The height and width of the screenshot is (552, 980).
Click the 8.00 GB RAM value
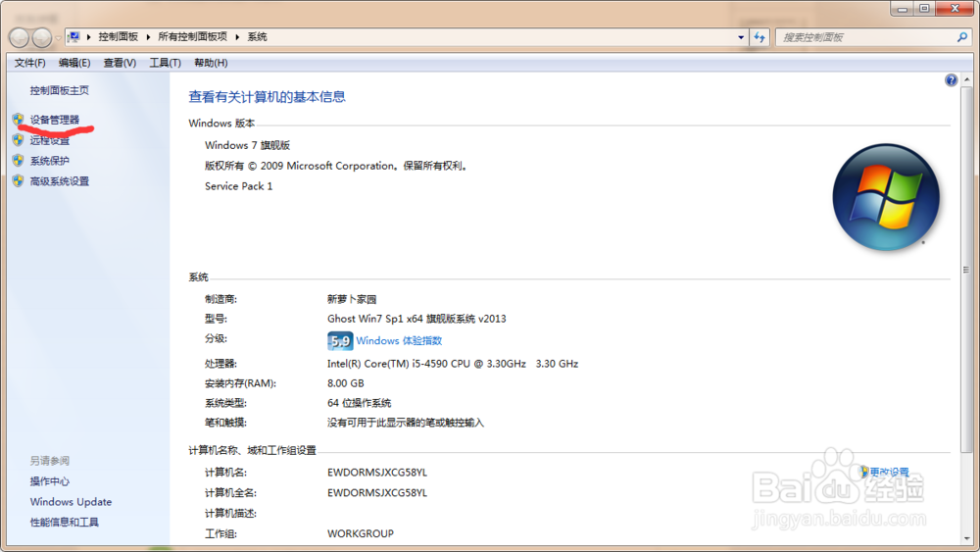point(346,383)
